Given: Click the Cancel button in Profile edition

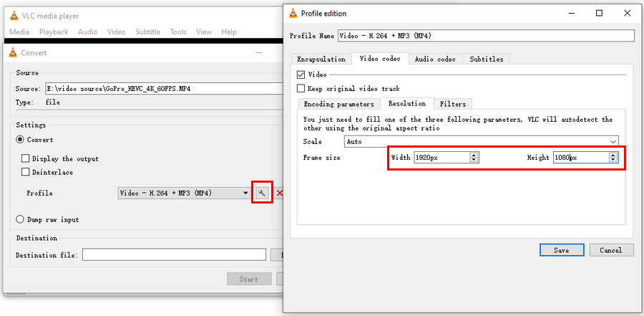Looking at the screenshot, I should pyautogui.click(x=611, y=250).
